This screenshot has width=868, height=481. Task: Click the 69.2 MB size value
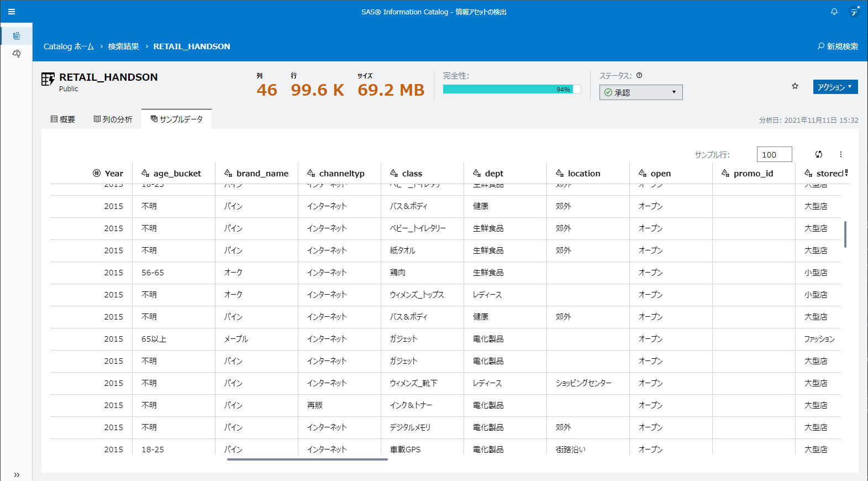pos(391,90)
